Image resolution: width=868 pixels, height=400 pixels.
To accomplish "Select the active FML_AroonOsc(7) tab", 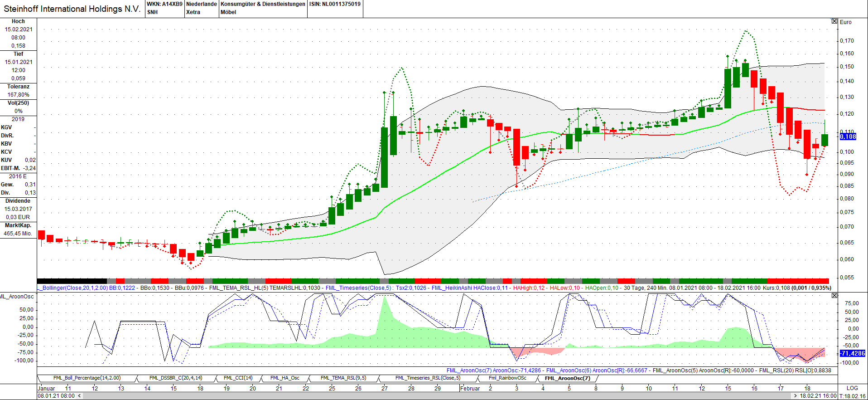I will click(x=568, y=378).
